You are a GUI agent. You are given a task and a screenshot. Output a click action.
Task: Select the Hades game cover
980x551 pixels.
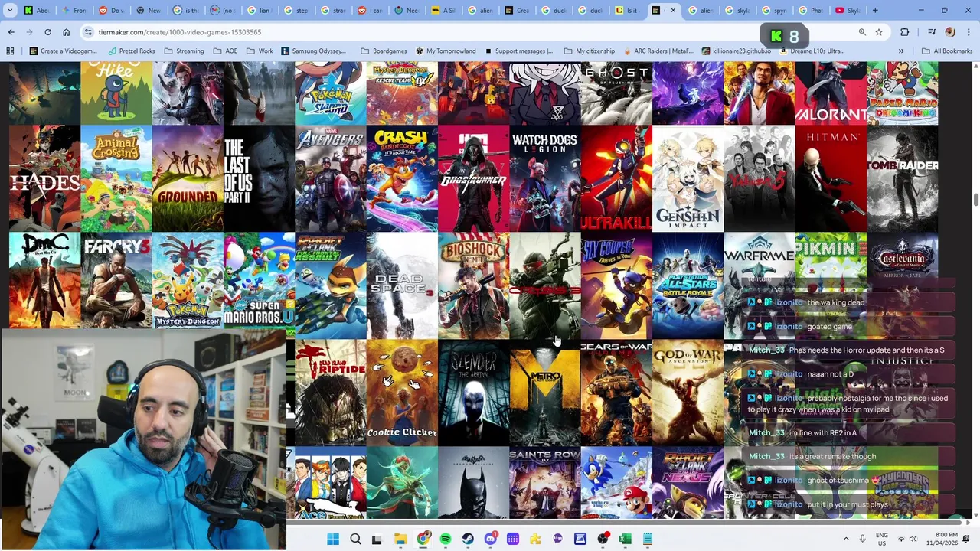click(44, 178)
